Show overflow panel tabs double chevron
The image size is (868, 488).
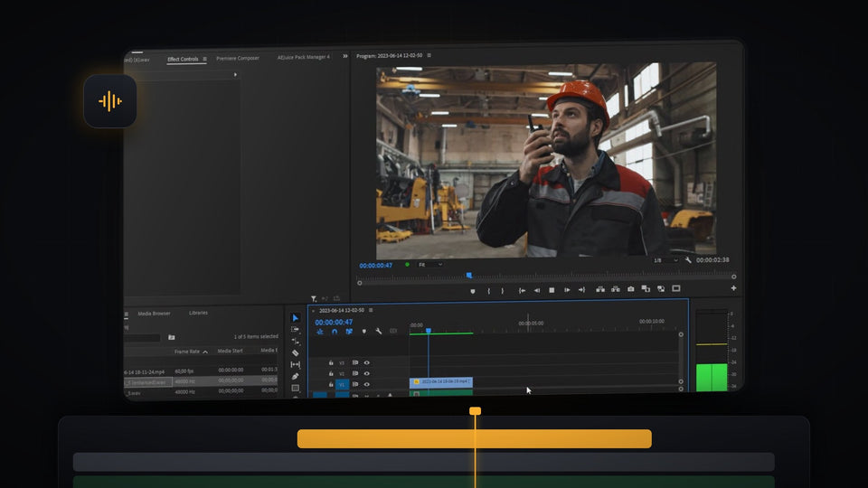pyautogui.click(x=344, y=56)
